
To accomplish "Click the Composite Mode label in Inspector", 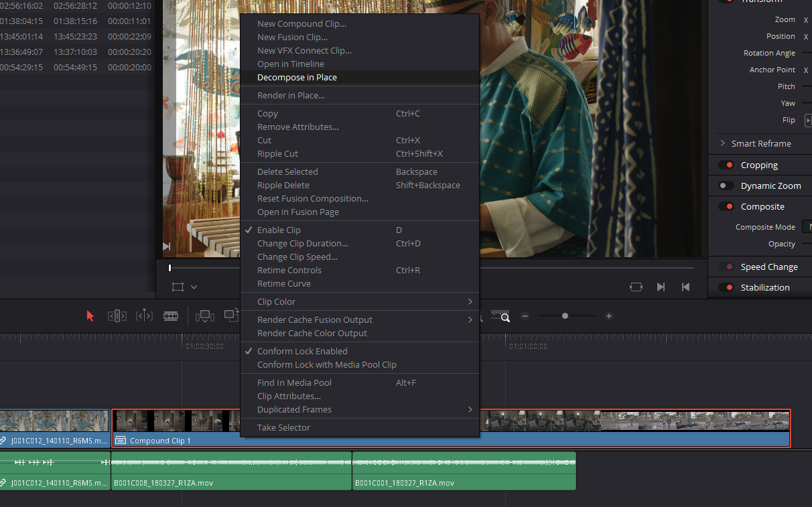I will point(765,227).
